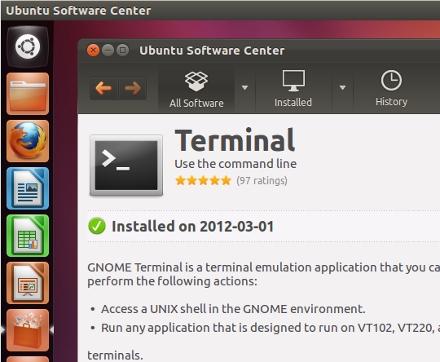Close the Ubuntu Software Center window
Image resolution: width=440 pixels, height=362 pixels.
93,50
